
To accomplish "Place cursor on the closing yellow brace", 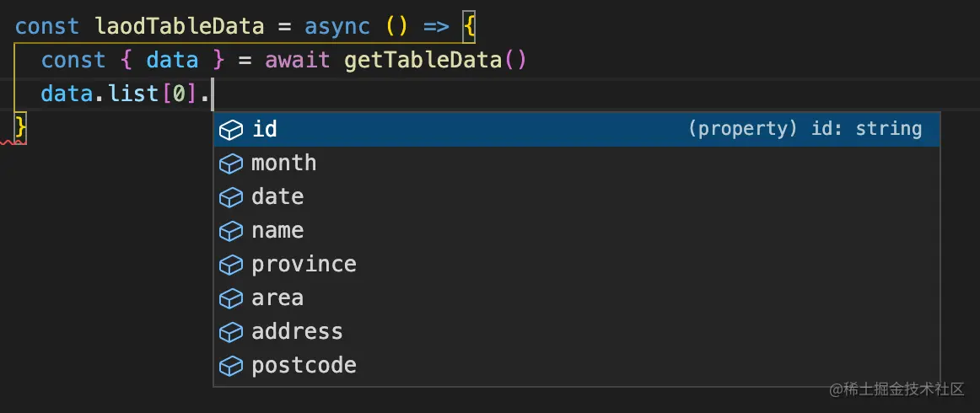I will tap(21, 127).
